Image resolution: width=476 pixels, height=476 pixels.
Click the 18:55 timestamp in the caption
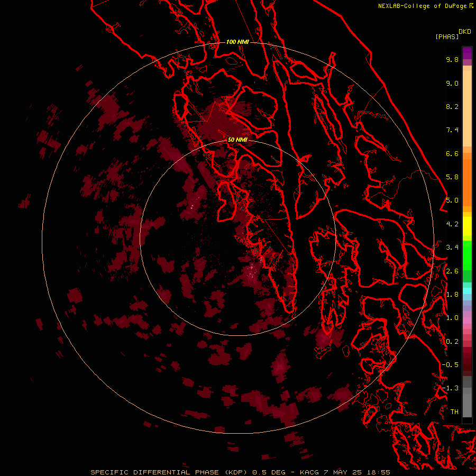point(379,472)
